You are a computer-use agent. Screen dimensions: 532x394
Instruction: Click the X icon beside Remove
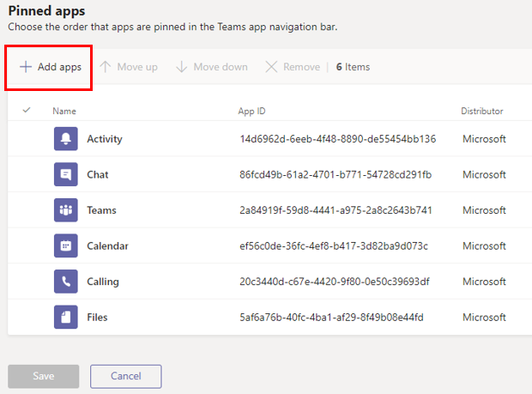tap(271, 67)
